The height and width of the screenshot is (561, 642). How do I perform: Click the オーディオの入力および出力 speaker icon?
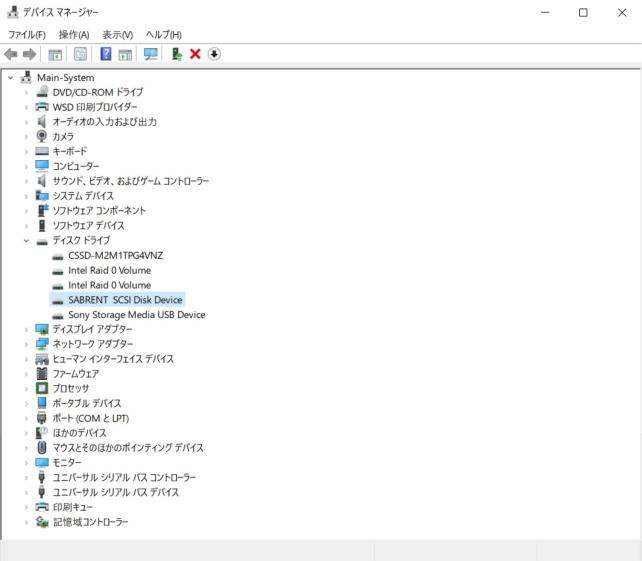tap(42, 122)
